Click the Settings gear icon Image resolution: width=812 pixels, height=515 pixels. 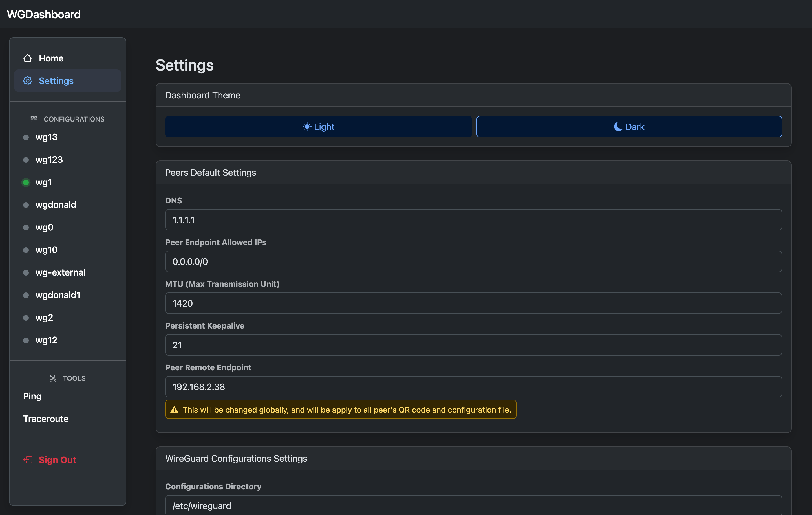28,81
